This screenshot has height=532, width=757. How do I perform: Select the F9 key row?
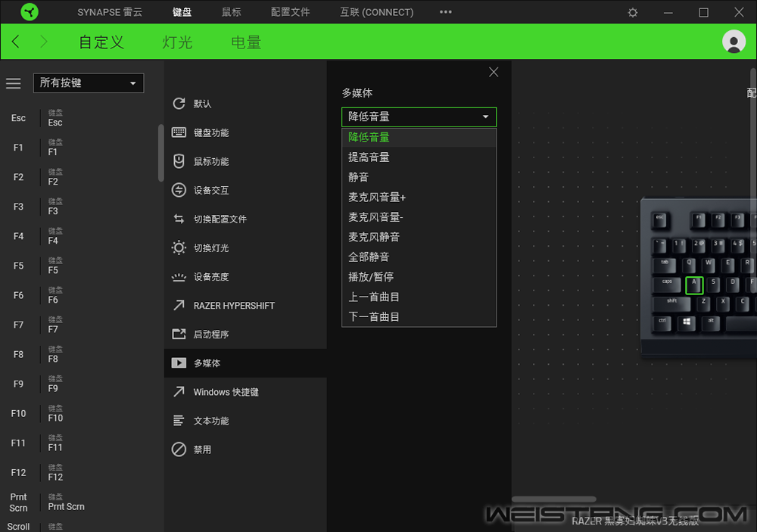[79, 384]
